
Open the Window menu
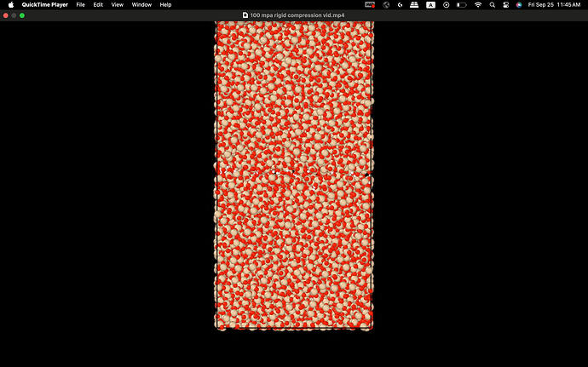141,5
